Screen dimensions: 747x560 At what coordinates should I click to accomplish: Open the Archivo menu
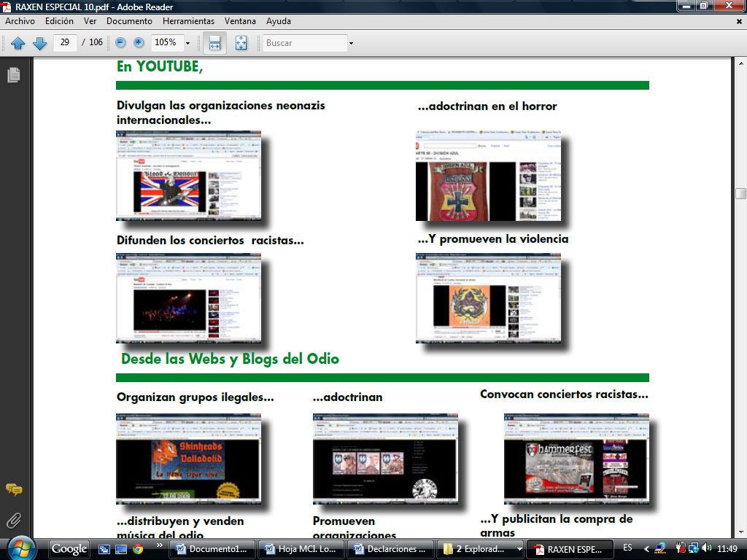[20, 21]
